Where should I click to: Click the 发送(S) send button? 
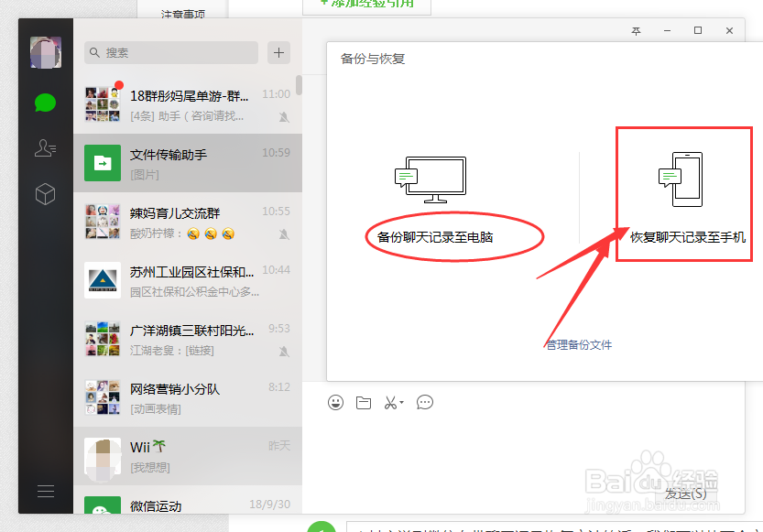click(x=686, y=494)
